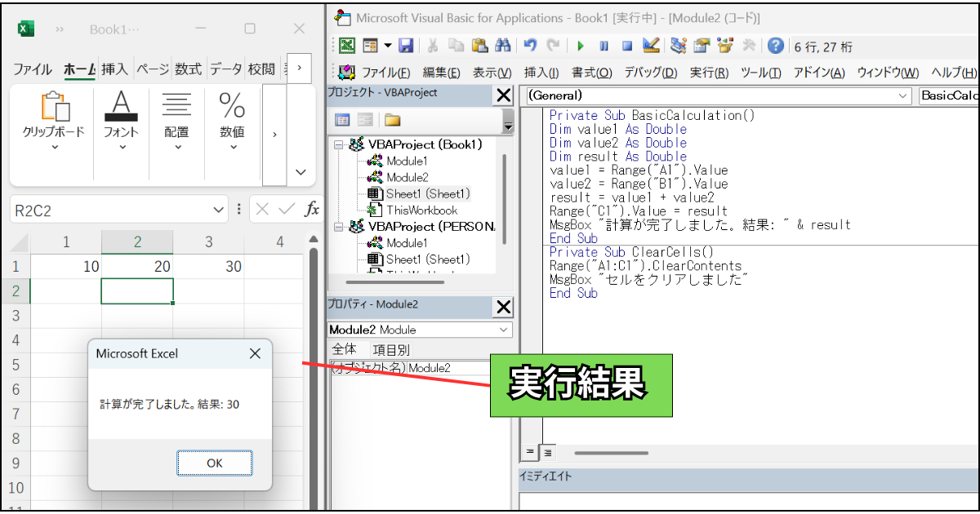Open the BasicCalculation procedure dropdown
The width and height of the screenshot is (980, 514).
pos(949,95)
